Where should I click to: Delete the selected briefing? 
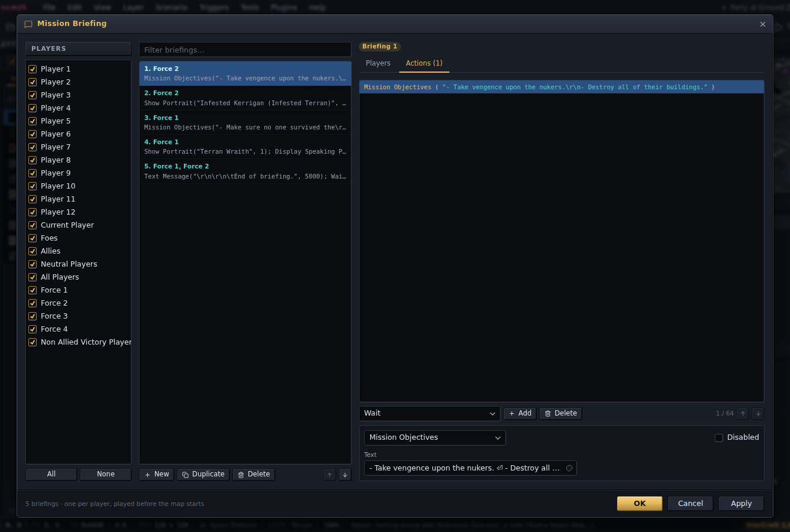[x=254, y=475]
